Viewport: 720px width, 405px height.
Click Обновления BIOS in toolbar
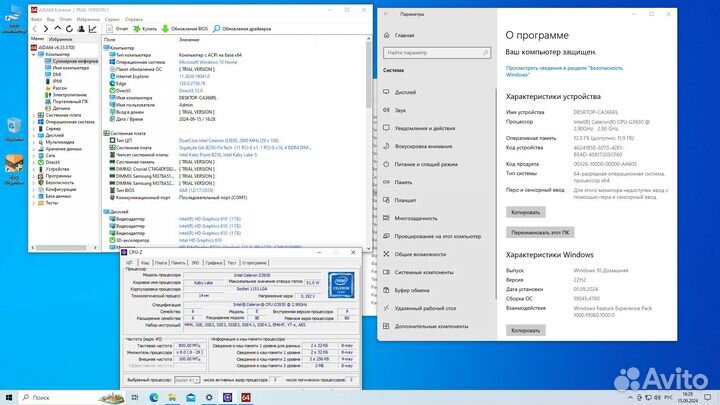(x=185, y=29)
